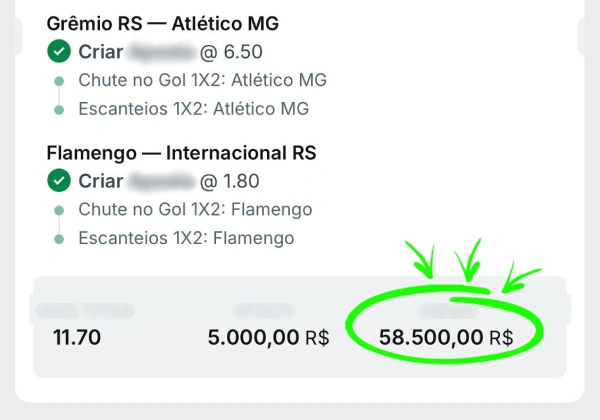Open the Flamengo — Internacional RS match
This screenshot has width=600, height=420.
tap(181, 153)
